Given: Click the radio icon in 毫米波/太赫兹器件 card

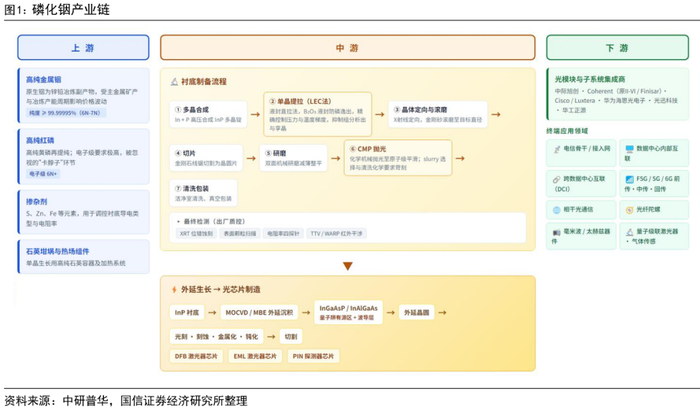Looking at the screenshot, I should [x=557, y=232].
